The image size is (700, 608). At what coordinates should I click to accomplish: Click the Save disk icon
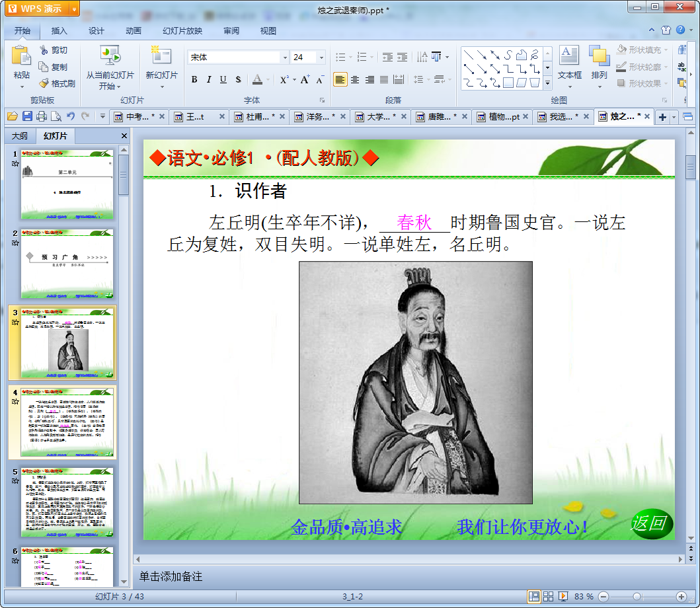[27, 116]
